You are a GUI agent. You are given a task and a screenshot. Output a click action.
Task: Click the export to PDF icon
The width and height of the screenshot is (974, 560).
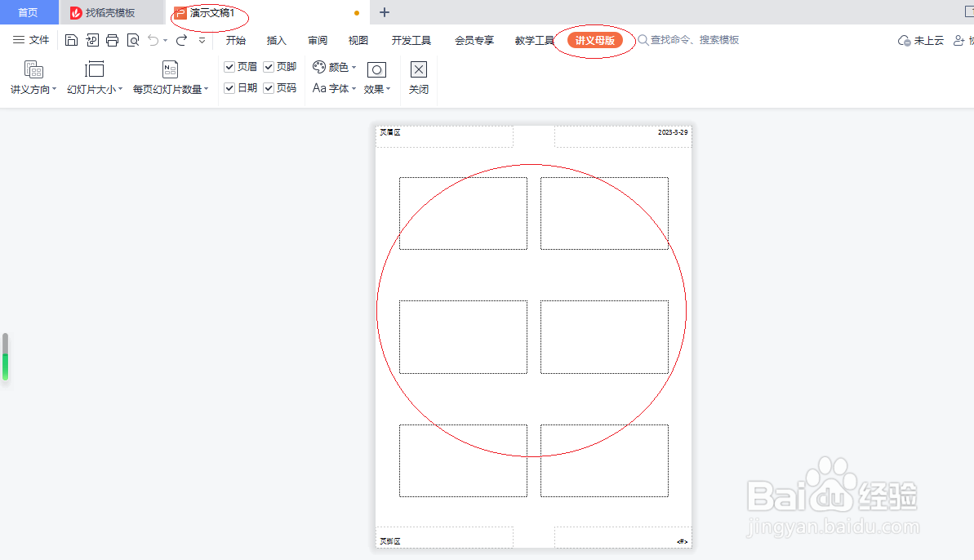pos(92,40)
